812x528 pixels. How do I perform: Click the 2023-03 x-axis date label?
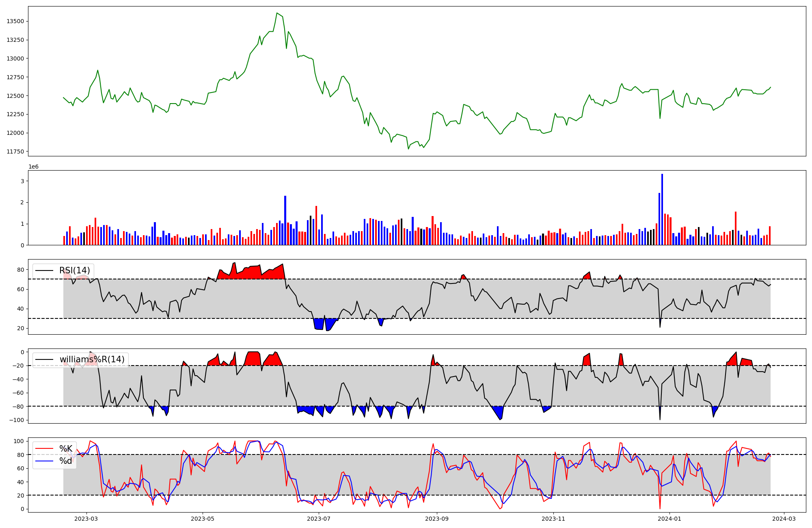point(86,519)
